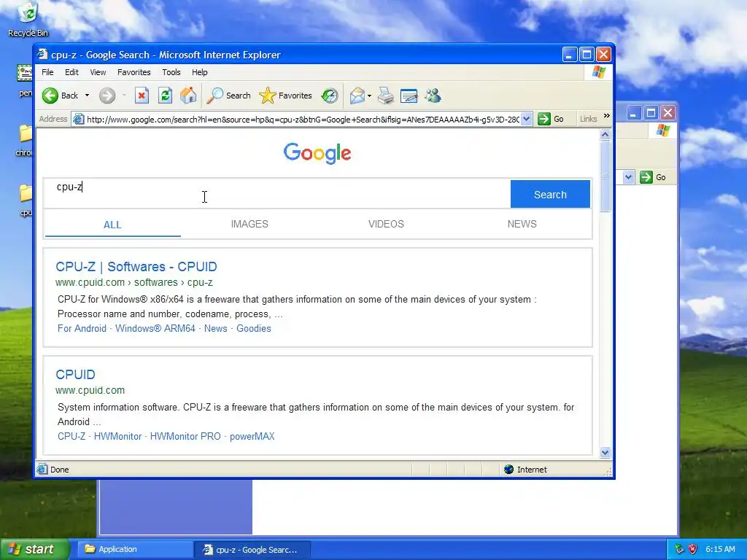This screenshot has width=747, height=560.
Task: Open the CPUID result title link
Action: point(75,374)
